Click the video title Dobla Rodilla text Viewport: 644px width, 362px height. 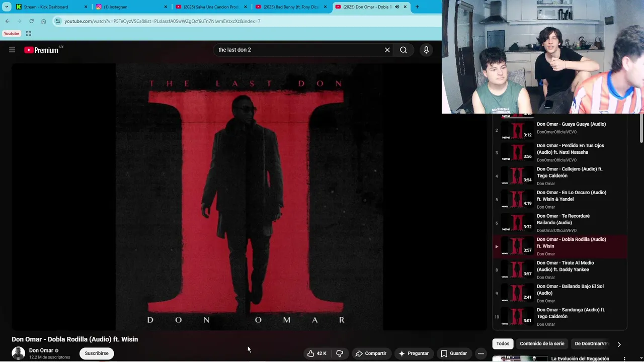74,339
